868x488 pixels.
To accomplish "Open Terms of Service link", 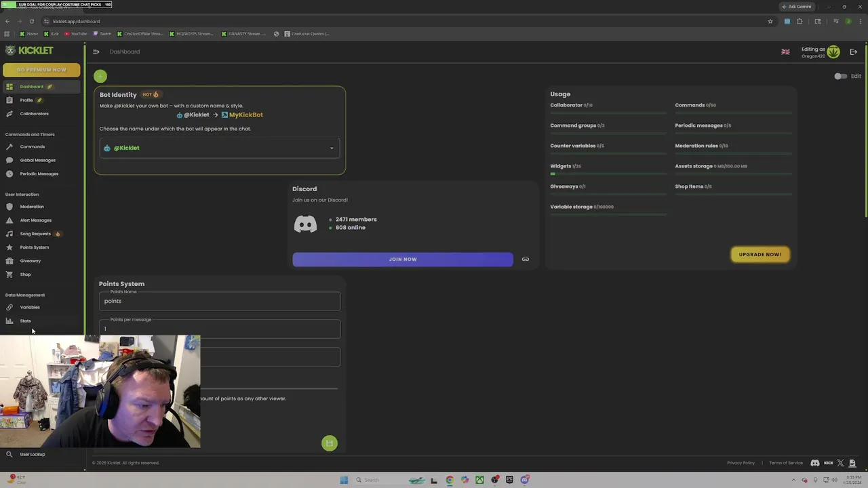I will coord(786,463).
